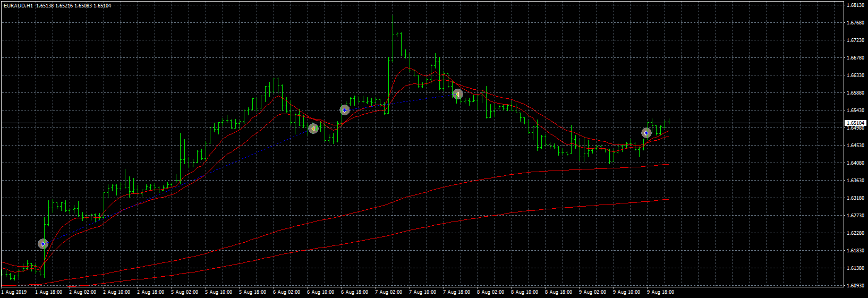Click the 8 Aug 10:00 time label
The height and width of the screenshot is (298, 868).
pyautogui.click(x=524, y=292)
